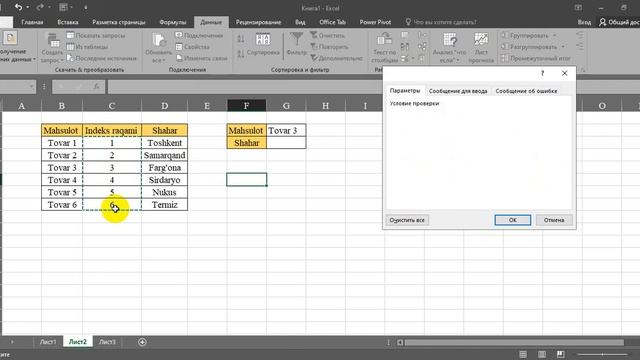This screenshot has width=640, height=360.
Task: Click Изменить связи in the ribbon
Action: coord(202,58)
